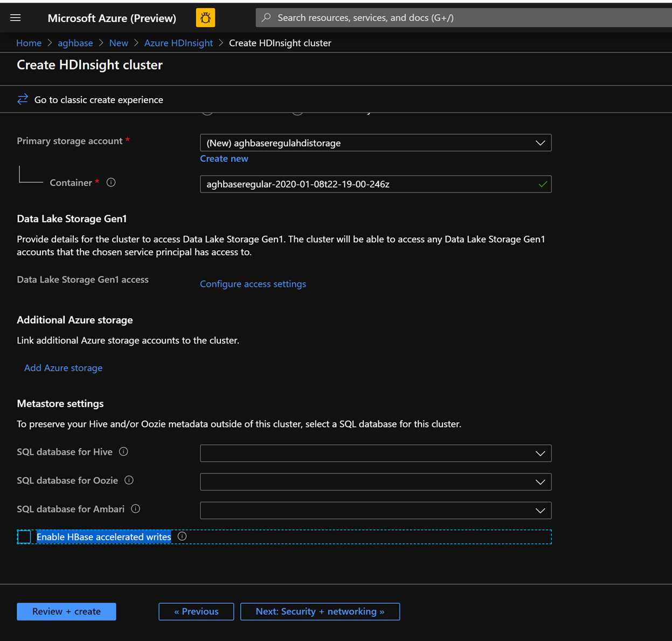672x641 pixels.
Task: Show info tooltip for Container
Action: 111,182
